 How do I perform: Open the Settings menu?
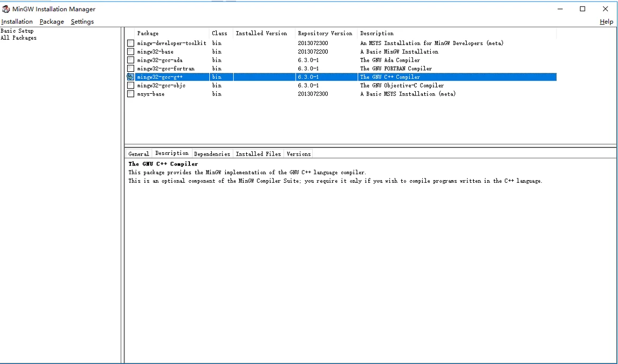[83, 21]
